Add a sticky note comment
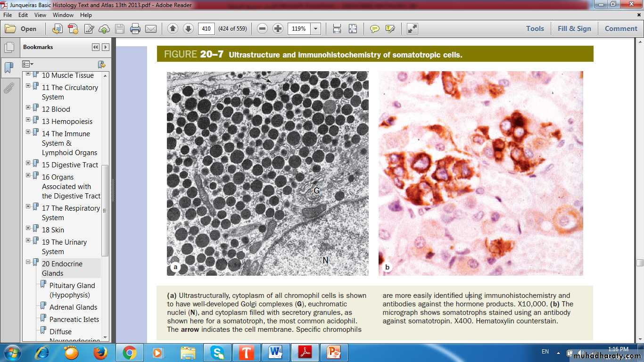The height and width of the screenshot is (362, 644). [374, 29]
